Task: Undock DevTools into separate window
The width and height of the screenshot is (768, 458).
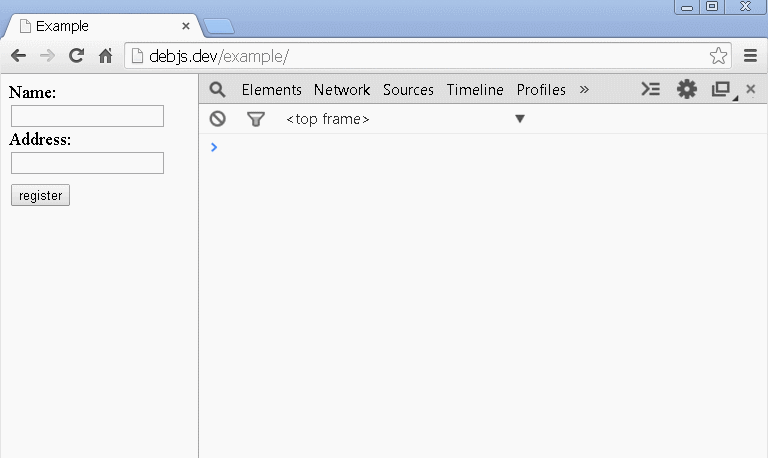Action: 721,89
